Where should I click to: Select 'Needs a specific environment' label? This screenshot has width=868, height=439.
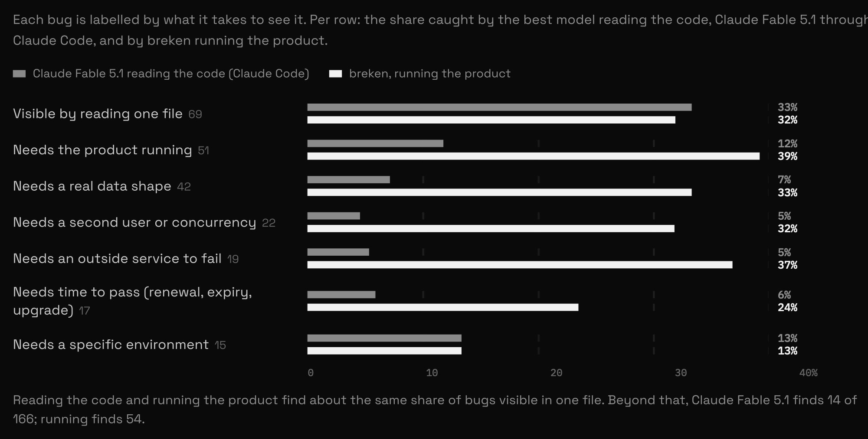pos(111,345)
